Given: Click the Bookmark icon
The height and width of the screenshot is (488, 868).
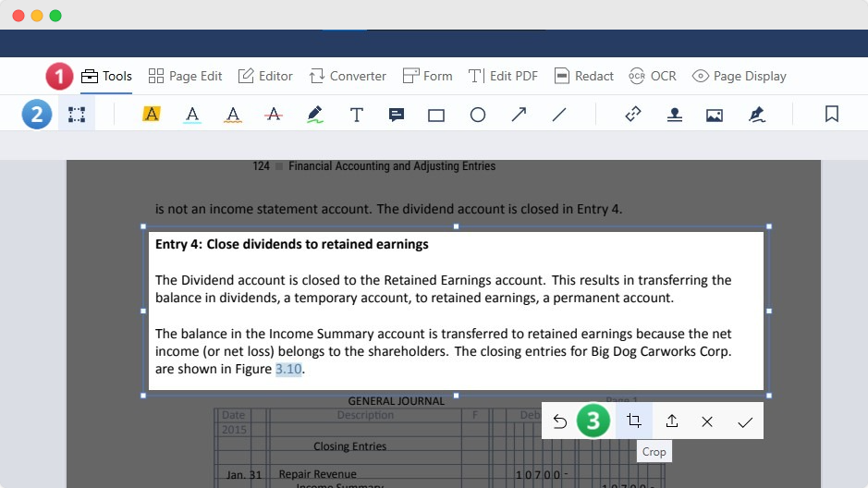Looking at the screenshot, I should (x=831, y=114).
